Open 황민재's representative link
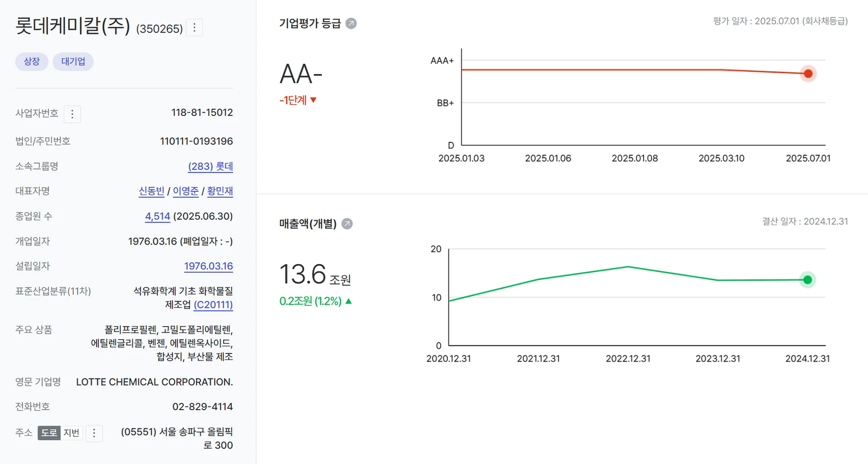Viewport: 868px width, 464px height. [x=220, y=191]
